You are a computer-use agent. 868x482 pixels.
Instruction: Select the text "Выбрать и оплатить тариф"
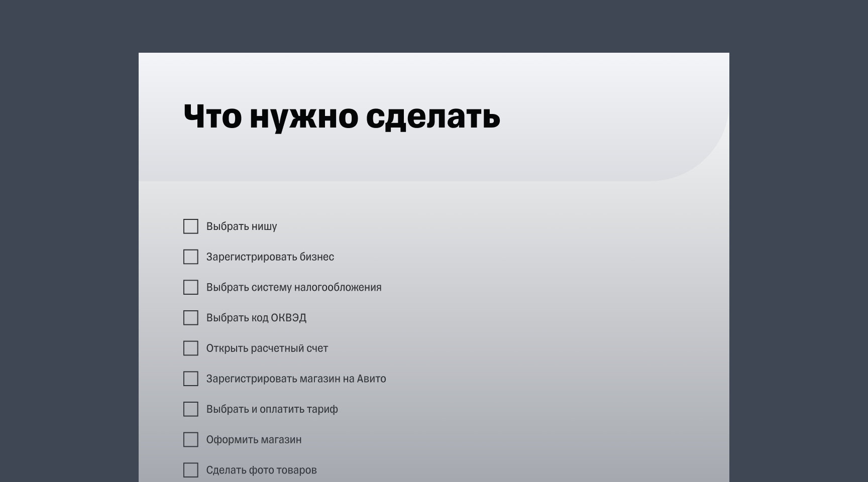point(272,409)
